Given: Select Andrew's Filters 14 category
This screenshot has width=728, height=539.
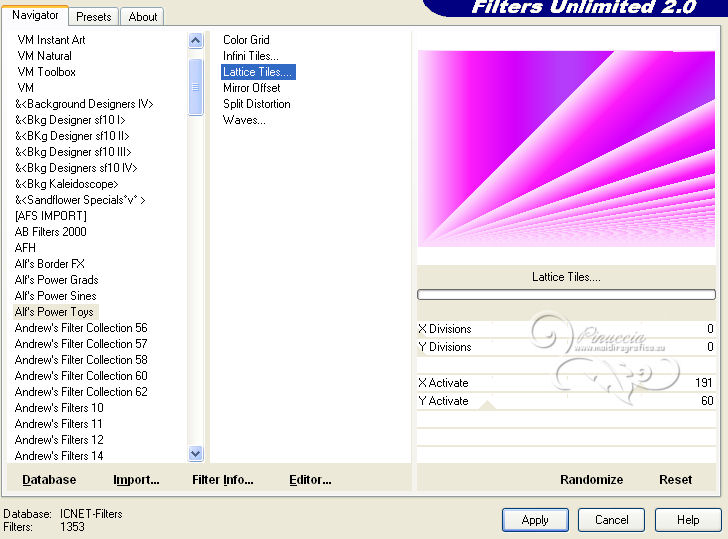Looking at the screenshot, I should [x=59, y=456].
